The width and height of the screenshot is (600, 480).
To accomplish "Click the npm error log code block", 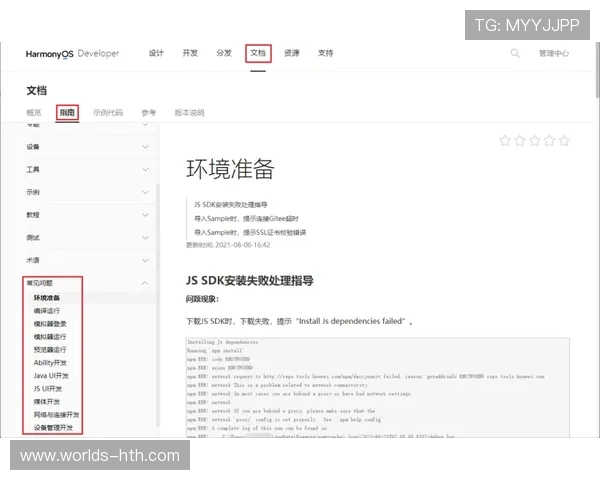I will pos(378,387).
